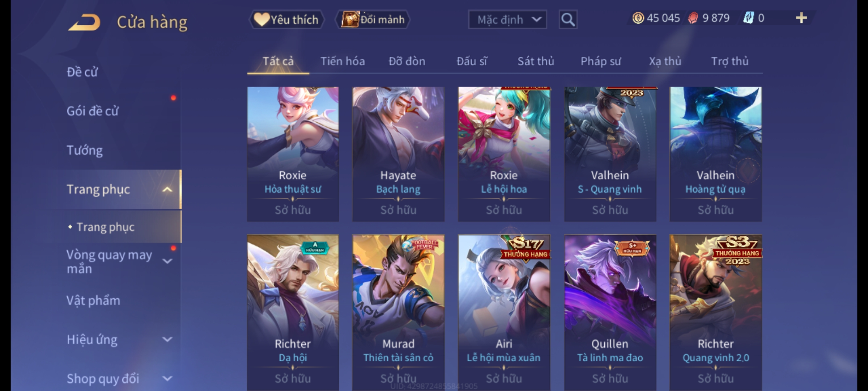This screenshot has width=868, height=391.
Task: Click the gold coin currency icon
Action: tap(638, 18)
